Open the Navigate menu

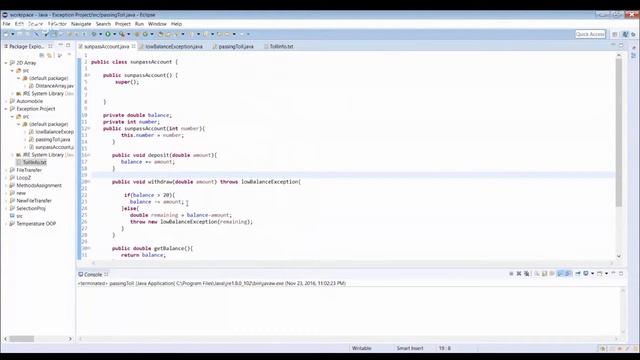(x=81, y=24)
